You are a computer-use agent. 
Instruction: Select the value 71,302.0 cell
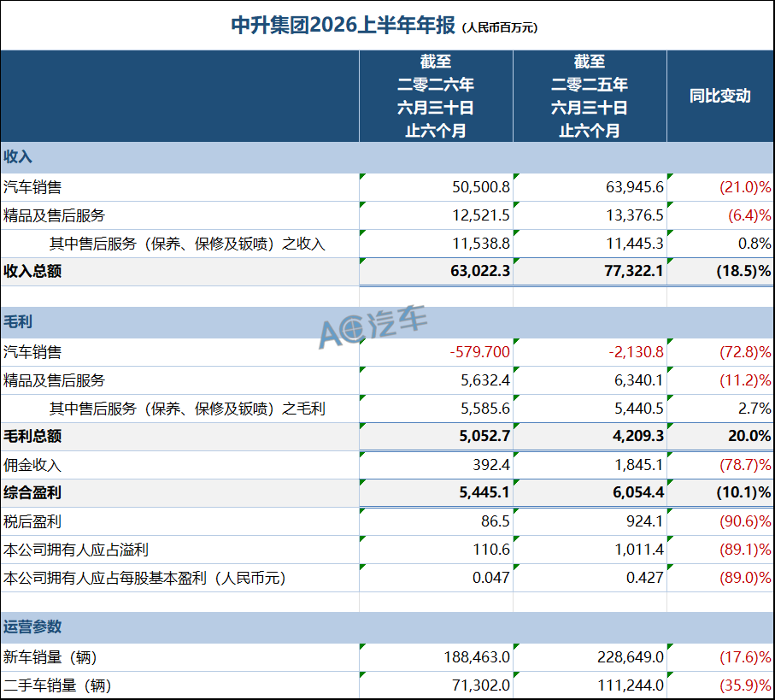point(436,685)
